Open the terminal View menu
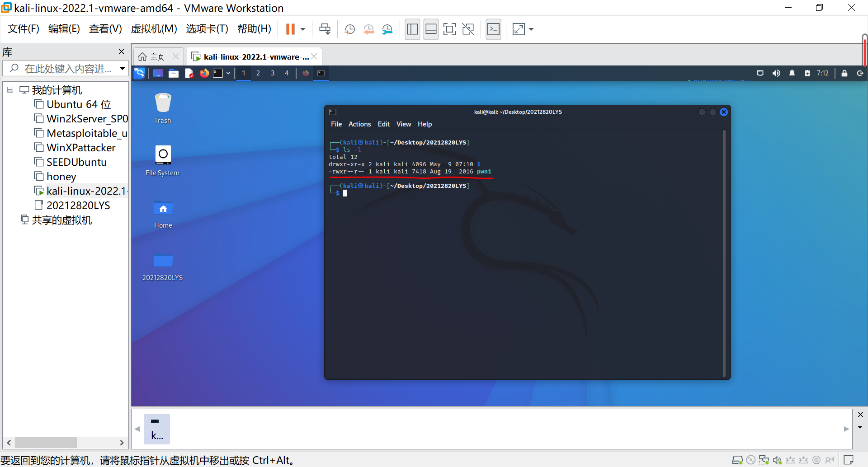Viewport: 868px width, 467px height. [x=404, y=124]
